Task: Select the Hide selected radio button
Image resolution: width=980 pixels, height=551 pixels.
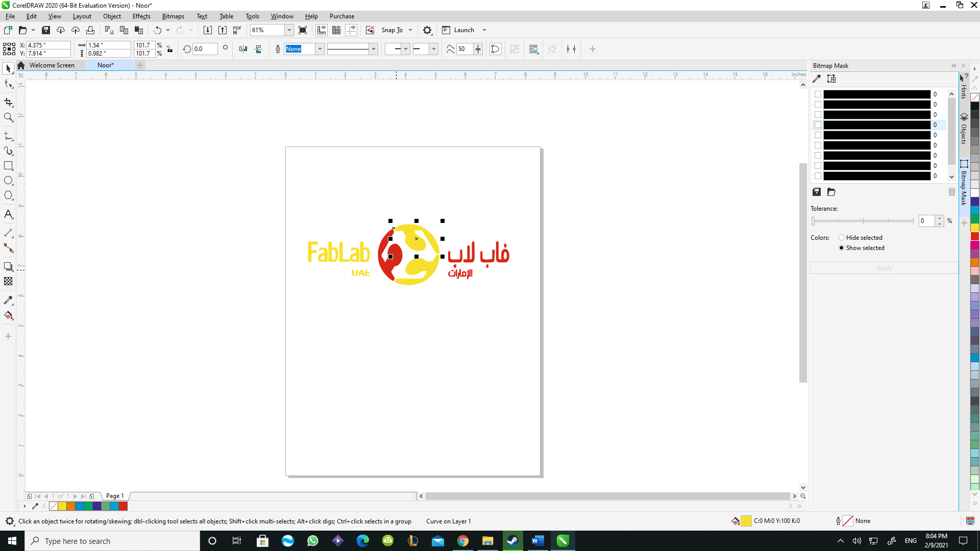Action: [841, 238]
